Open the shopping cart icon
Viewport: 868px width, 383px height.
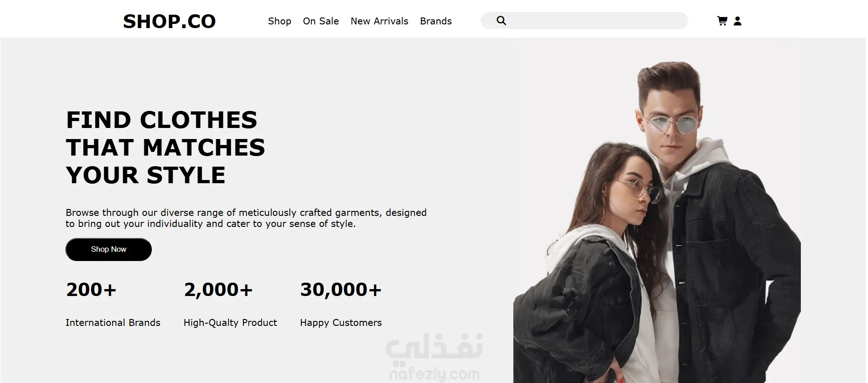tap(722, 21)
